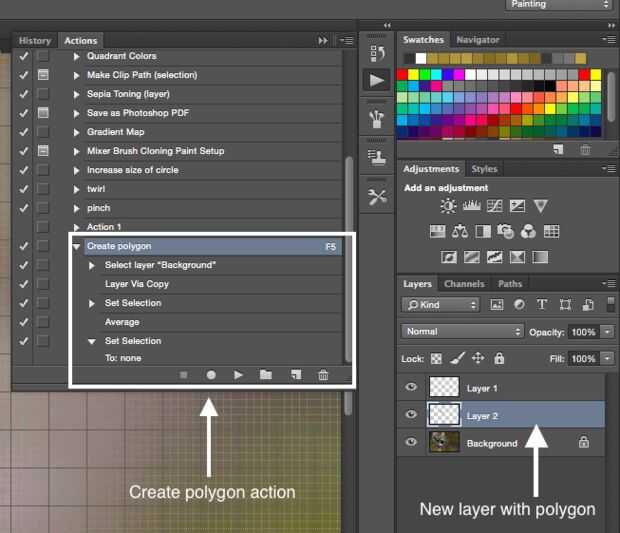The width and height of the screenshot is (620, 533).
Task: Add a Brightness/Contrast adjustment
Action: [448, 206]
